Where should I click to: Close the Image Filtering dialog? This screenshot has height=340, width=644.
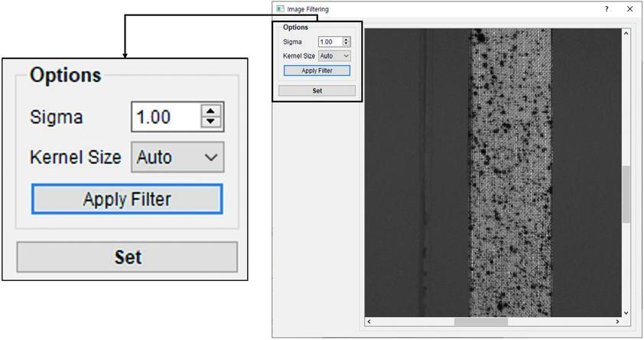629,9
